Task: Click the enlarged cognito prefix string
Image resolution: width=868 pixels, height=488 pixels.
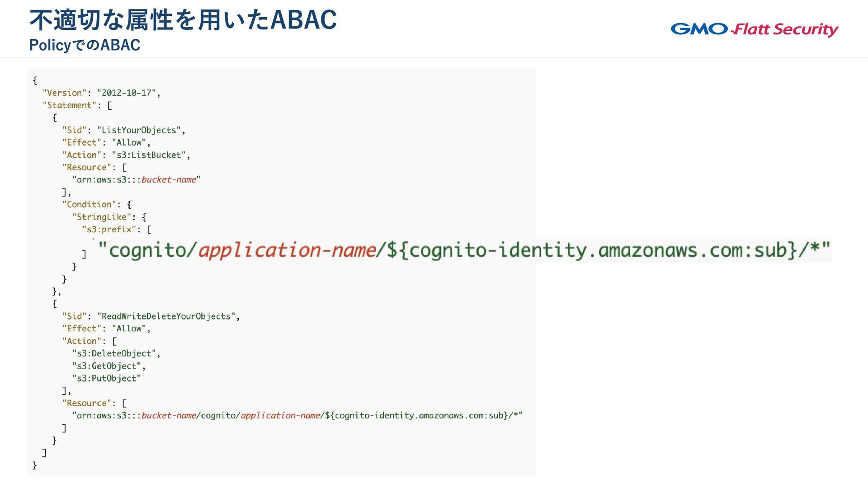Action: pyautogui.click(x=464, y=250)
